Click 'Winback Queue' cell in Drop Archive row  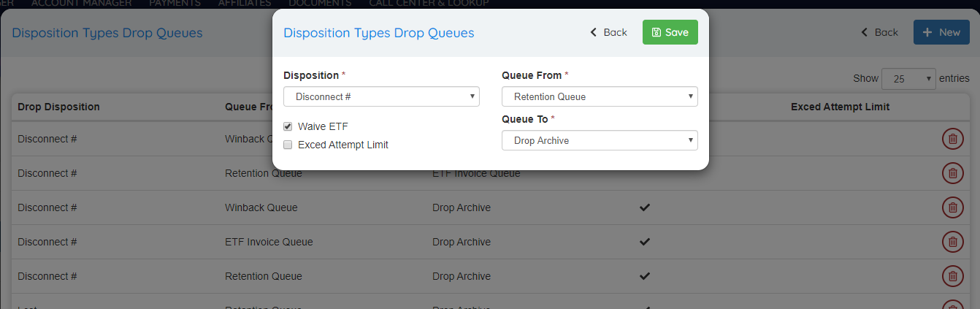tap(261, 207)
